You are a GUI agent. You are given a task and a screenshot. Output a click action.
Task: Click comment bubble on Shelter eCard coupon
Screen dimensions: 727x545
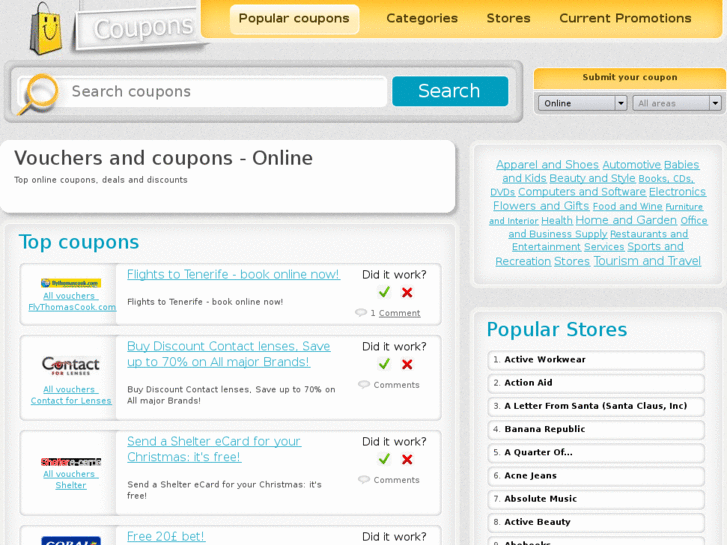click(x=364, y=480)
